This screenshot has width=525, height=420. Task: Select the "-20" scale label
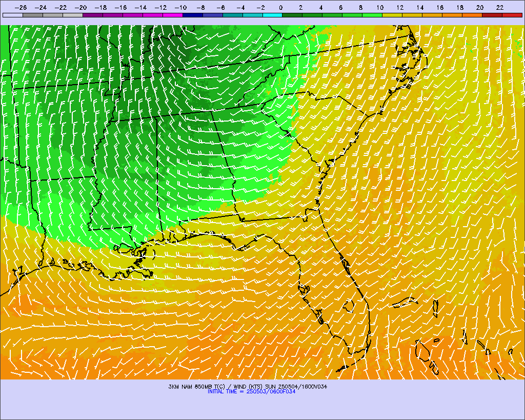(x=80, y=7)
